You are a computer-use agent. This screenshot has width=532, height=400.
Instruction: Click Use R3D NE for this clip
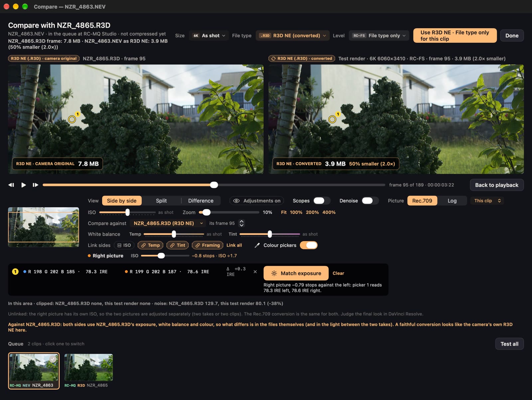coord(455,36)
